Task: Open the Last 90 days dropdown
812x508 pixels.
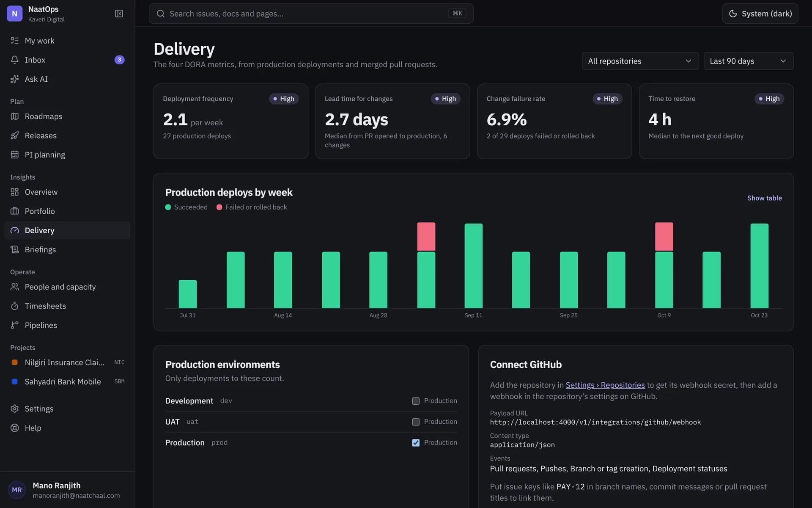Action: (748, 61)
